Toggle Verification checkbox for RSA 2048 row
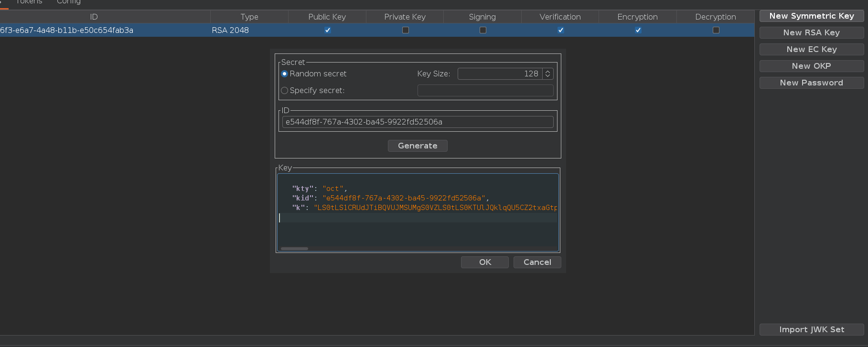Image resolution: width=868 pixels, height=347 pixels. click(561, 30)
